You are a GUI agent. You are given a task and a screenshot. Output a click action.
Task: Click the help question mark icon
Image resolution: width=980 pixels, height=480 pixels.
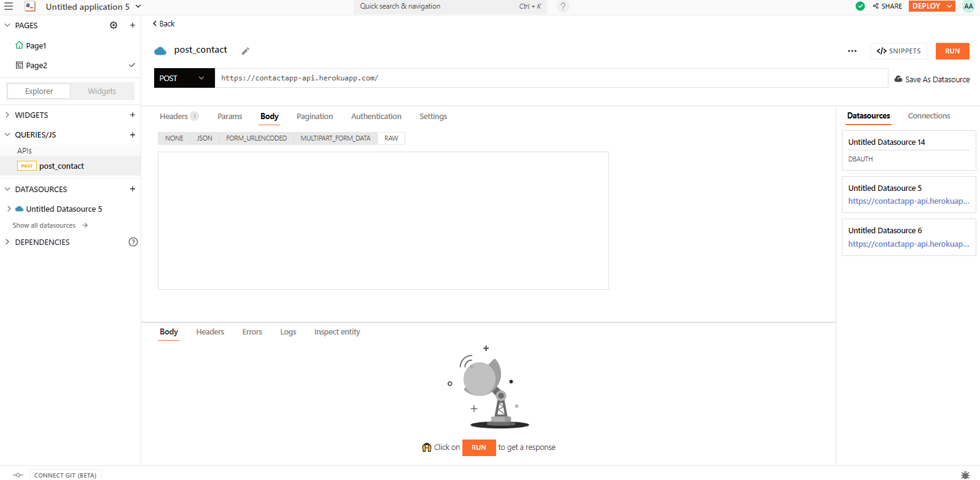click(562, 7)
